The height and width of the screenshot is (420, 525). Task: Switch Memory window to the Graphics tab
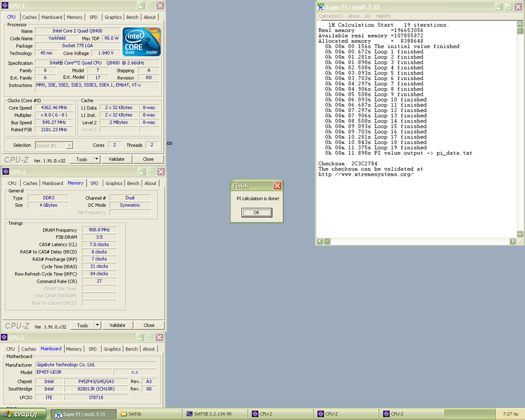[x=114, y=183]
